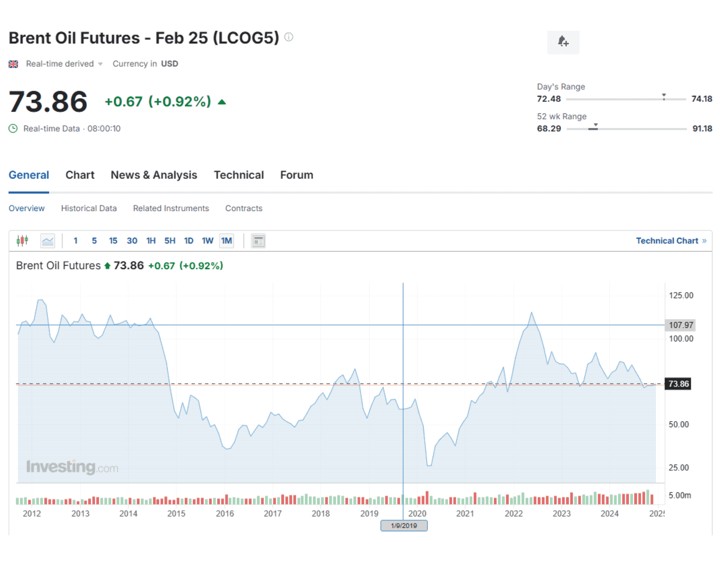Enable the 1W timeframe
Image resolution: width=728 pixels, height=566 pixels.
point(207,240)
